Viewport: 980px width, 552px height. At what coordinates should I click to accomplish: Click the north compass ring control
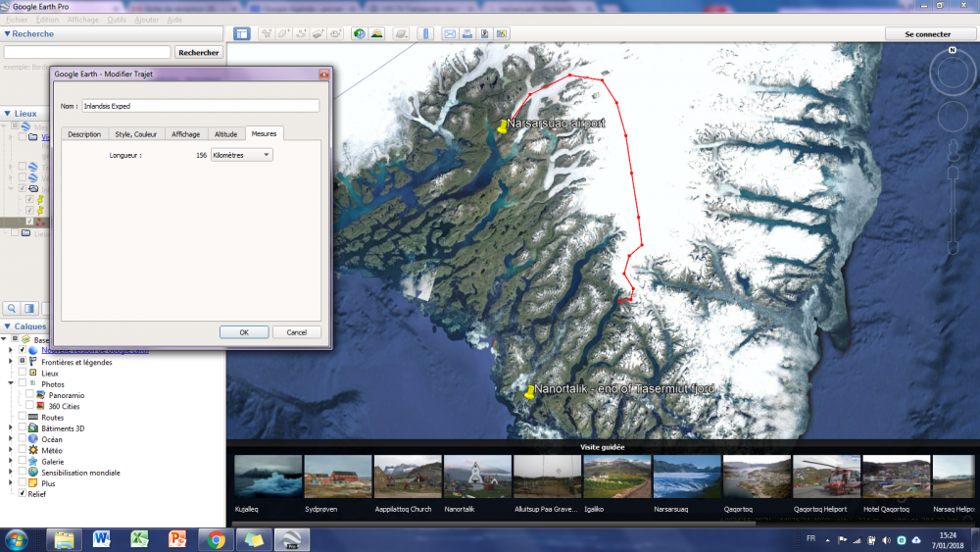click(953, 72)
